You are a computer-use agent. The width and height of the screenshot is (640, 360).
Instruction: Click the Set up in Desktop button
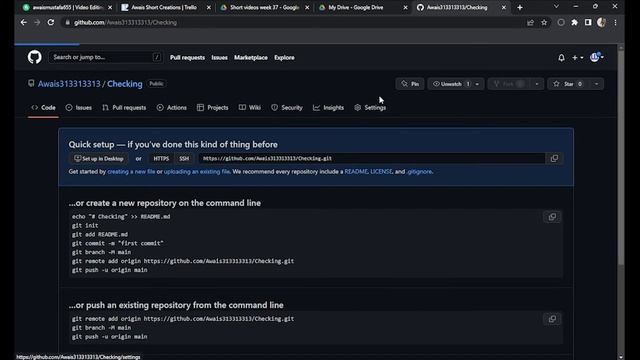tap(99, 158)
